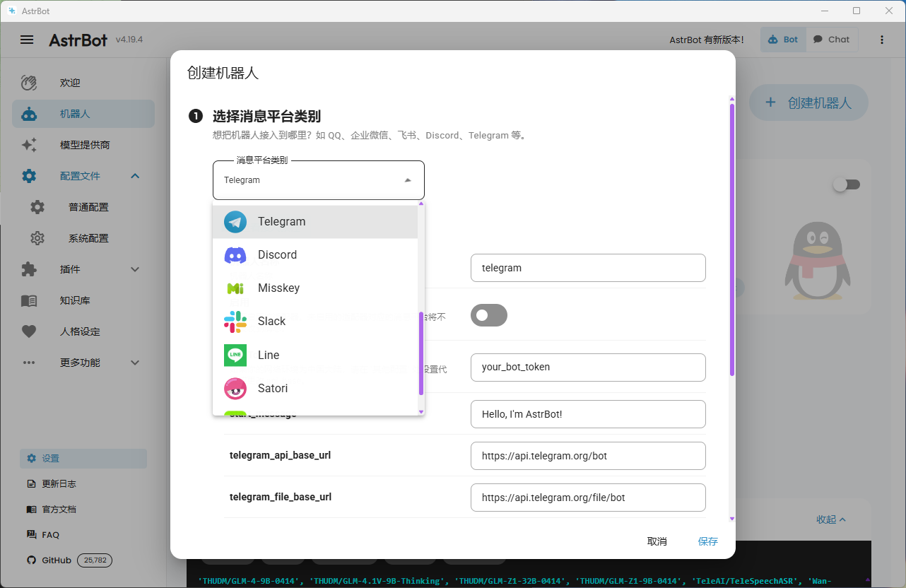Open the three-dot more options menu

coord(881,40)
